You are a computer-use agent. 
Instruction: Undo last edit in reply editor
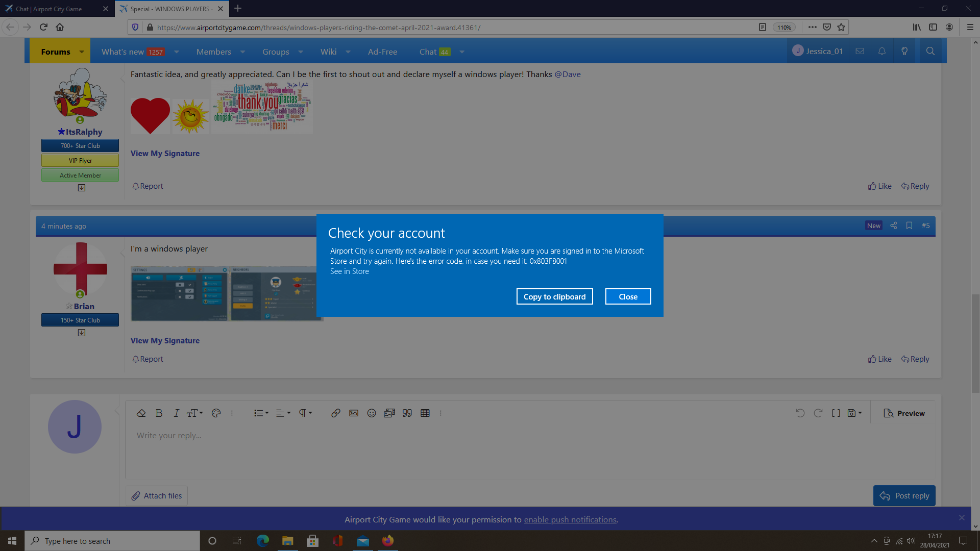(800, 413)
